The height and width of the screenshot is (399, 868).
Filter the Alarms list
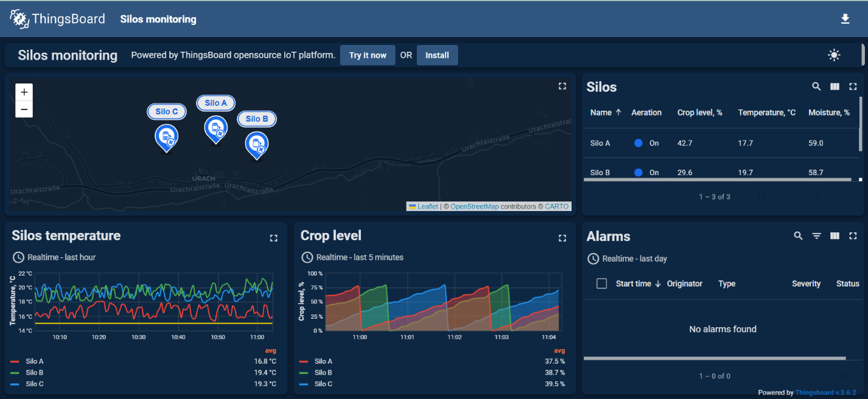coord(816,236)
